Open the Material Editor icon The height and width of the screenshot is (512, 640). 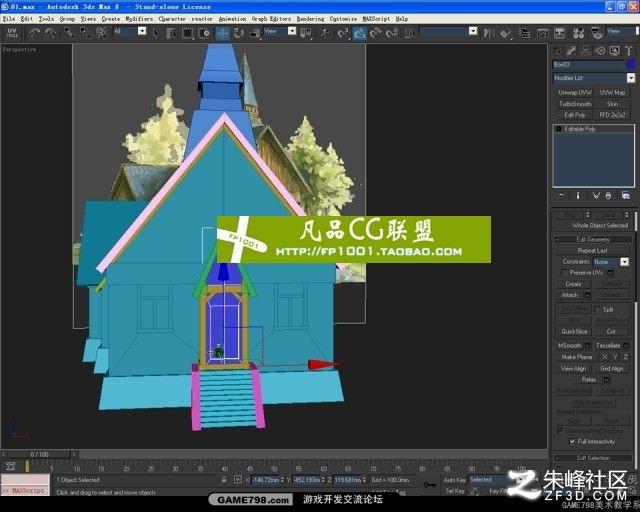point(578,33)
